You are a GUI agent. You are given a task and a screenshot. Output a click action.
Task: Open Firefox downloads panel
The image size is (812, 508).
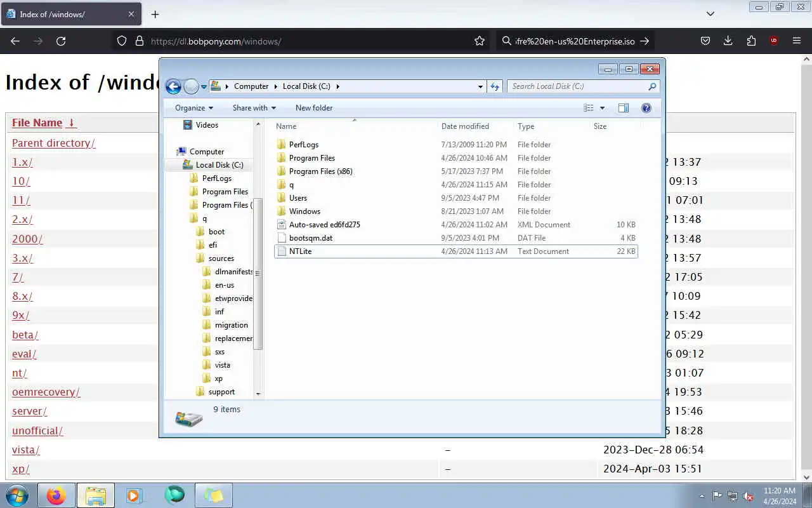pyautogui.click(x=728, y=41)
